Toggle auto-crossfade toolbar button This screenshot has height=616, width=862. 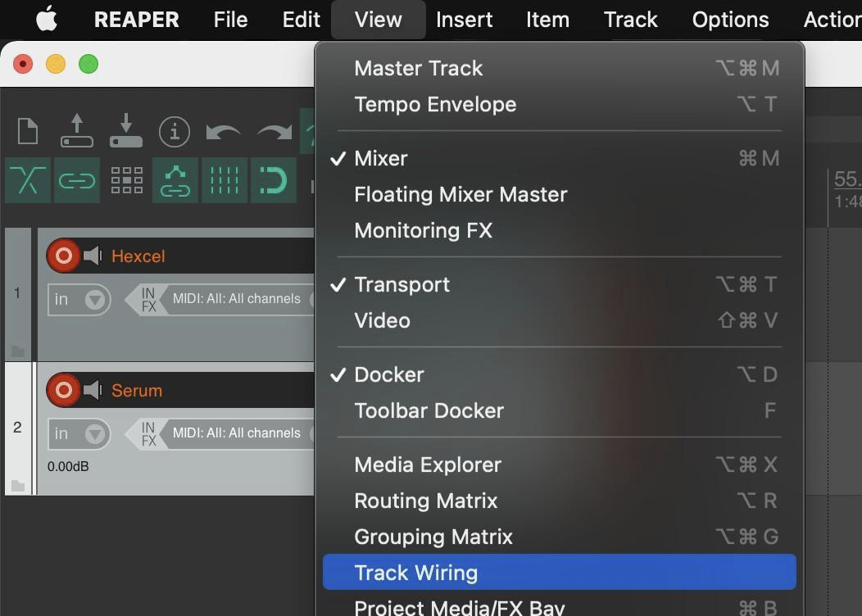pyautogui.click(x=28, y=180)
